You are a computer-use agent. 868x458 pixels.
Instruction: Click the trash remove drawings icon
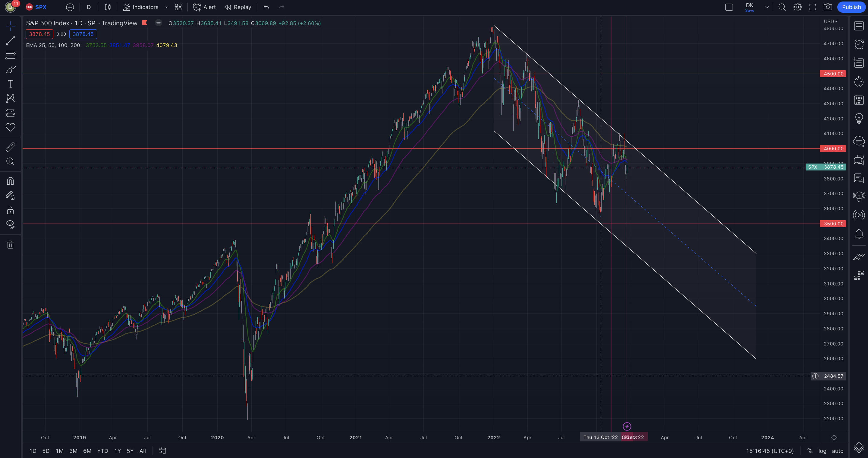[11, 244]
